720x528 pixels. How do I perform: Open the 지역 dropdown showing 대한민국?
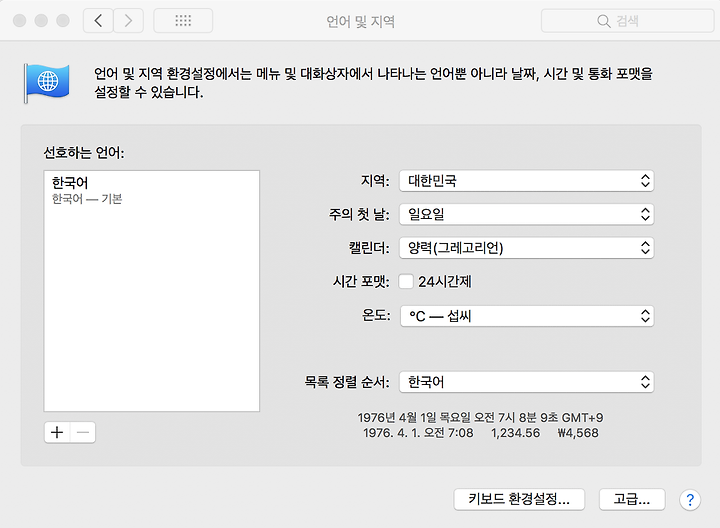click(527, 181)
